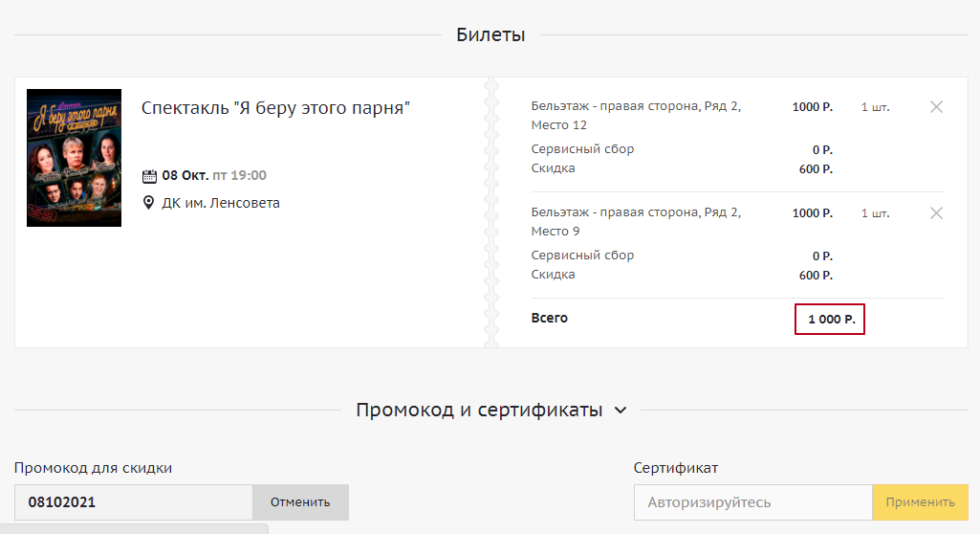Collapse the Промокод и сертификаты chevron
The height and width of the screenshot is (534, 980).
(x=620, y=411)
